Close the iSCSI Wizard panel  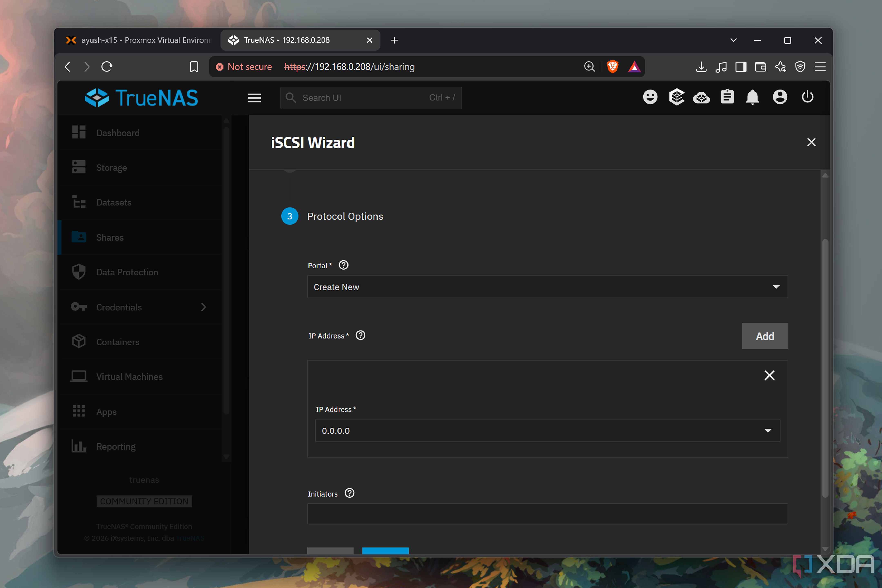pyautogui.click(x=811, y=142)
